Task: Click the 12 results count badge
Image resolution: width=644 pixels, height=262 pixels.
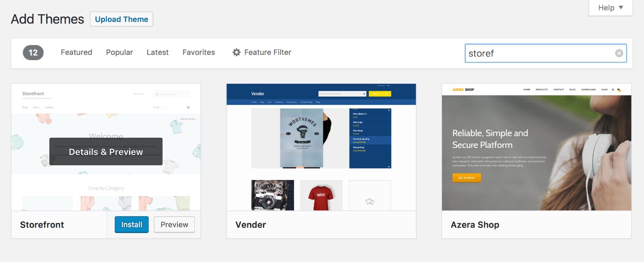Action: click(x=33, y=53)
